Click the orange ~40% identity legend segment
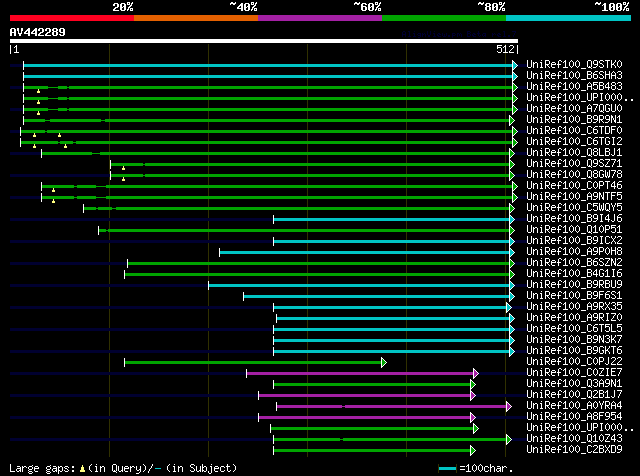This screenshot has height=476, width=640. tap(196, 18)
